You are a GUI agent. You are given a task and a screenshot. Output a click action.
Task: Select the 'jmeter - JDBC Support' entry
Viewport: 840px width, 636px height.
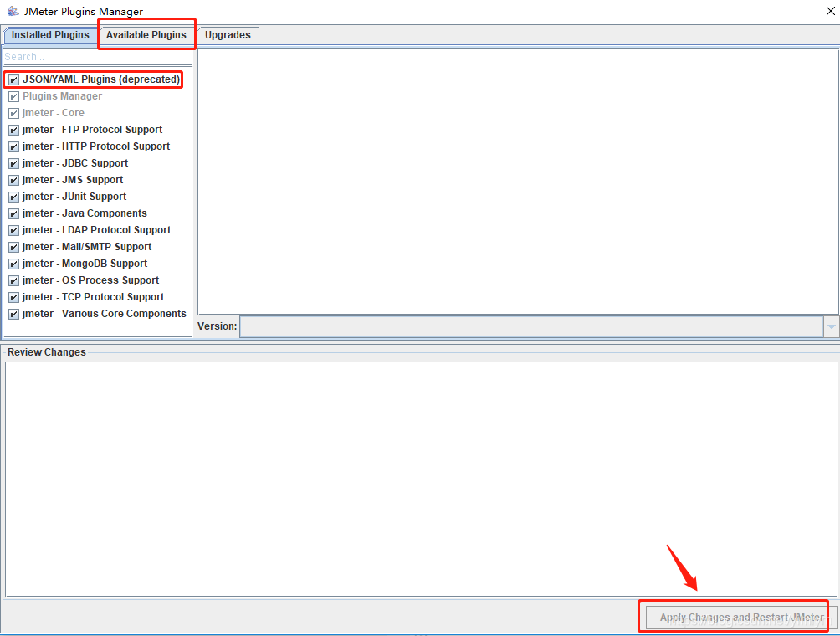pyautogui.click(x=75, y=163)
